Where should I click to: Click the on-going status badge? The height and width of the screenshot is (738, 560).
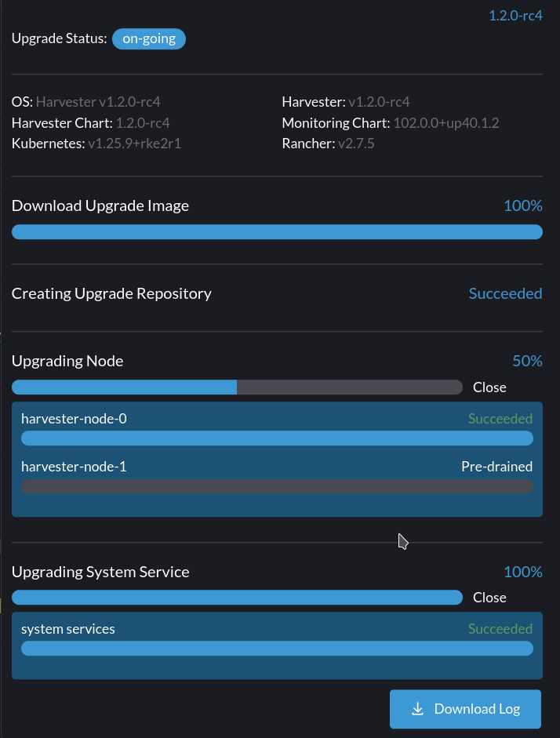click(x=148, y=38)
